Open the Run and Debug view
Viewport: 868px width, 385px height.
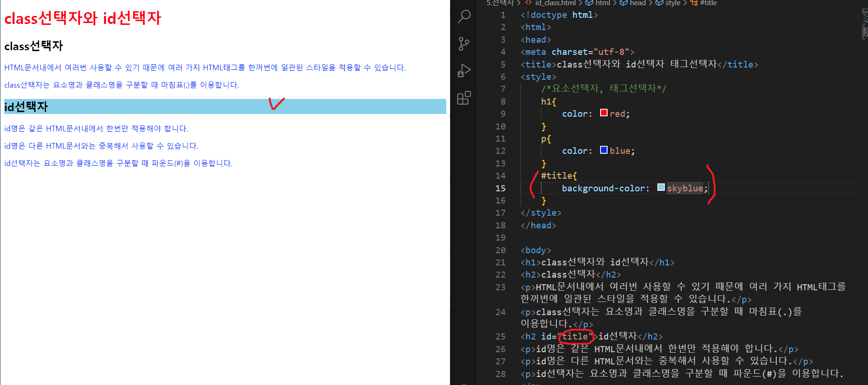tap(464, 71)
